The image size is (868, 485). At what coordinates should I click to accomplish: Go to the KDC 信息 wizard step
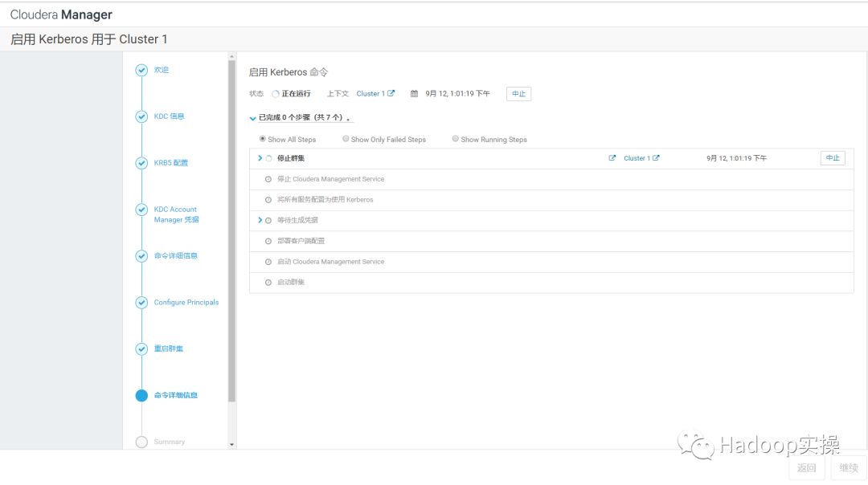coord(169,116)
